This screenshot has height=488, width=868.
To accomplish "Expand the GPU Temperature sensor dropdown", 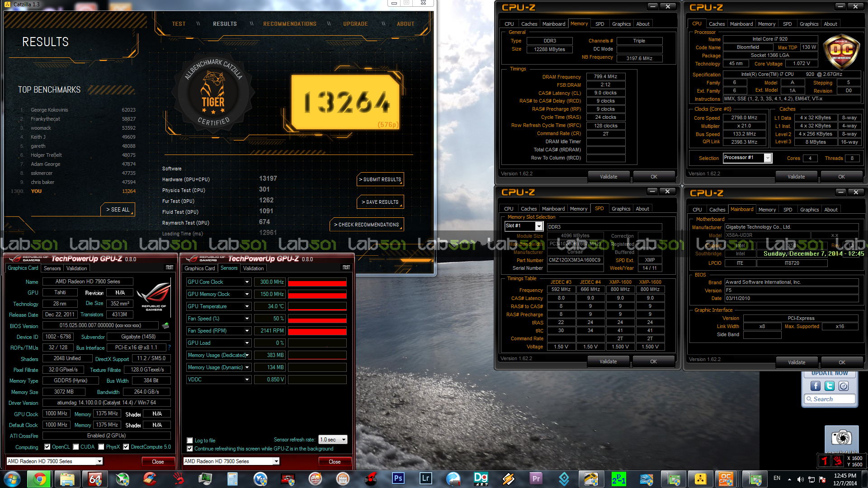I will [247, 306].
